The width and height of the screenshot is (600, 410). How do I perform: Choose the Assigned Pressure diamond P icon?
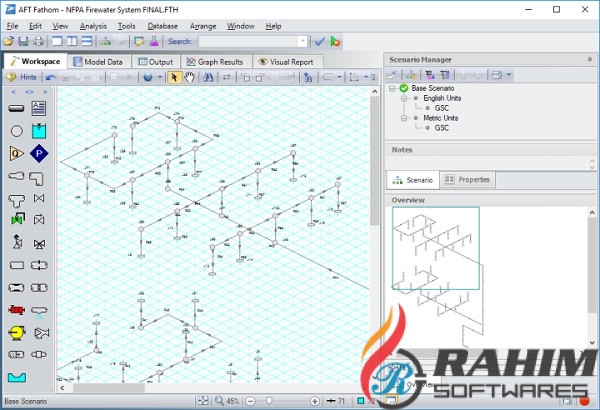coord(39,154)
